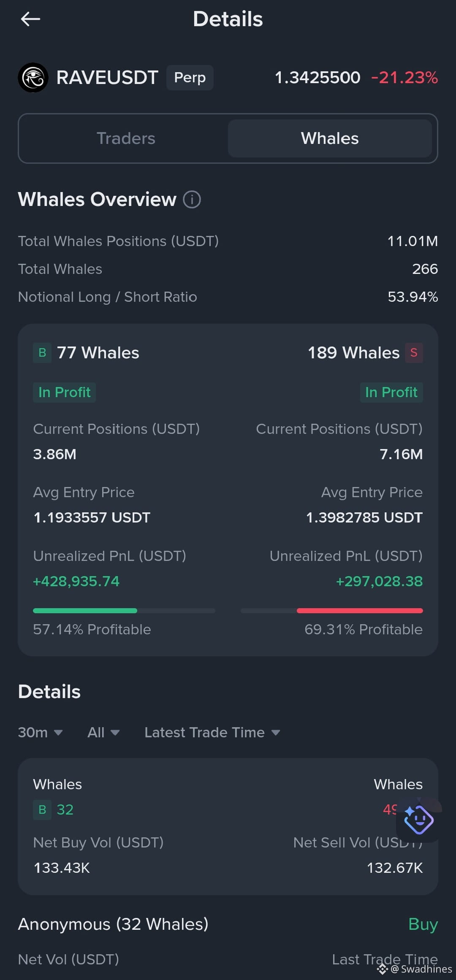
Task: Tap the Perp contract tag
Action: pyautogui.click(x=190, y=78)
